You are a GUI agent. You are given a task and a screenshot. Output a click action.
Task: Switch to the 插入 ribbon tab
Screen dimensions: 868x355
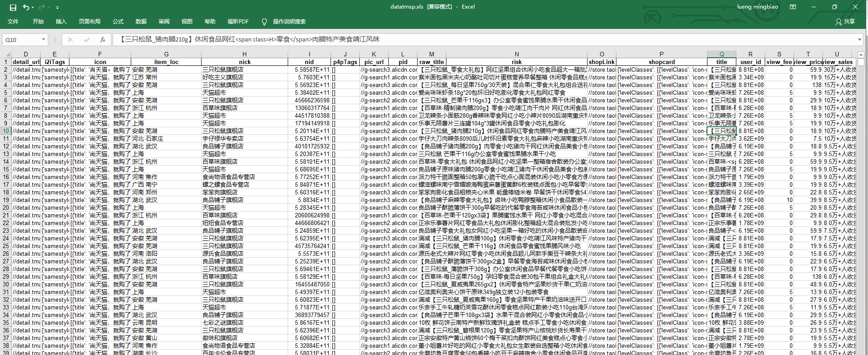(x=61, y=22)
